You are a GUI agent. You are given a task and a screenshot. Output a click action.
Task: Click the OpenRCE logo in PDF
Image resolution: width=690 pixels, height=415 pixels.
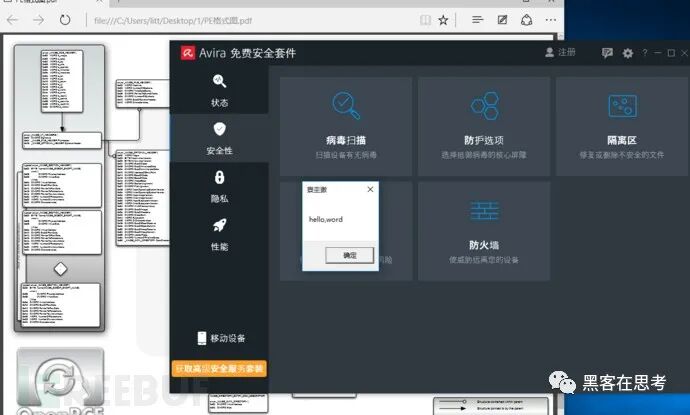click(x=60, y=382)
